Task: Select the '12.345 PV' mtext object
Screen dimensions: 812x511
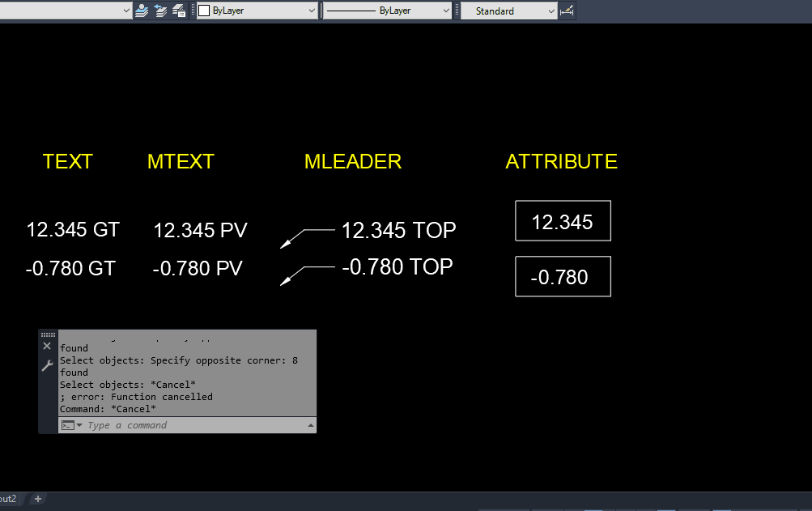Action: point(201,230)
